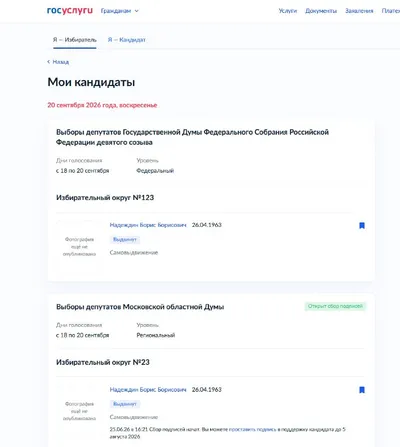Open Документы in top navigation
Screen dimensions: 400x447
click(321, 11)
